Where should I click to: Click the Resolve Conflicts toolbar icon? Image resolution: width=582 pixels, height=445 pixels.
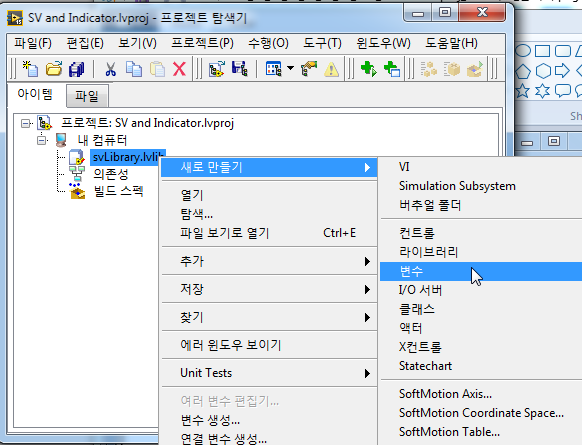pos(309,69)
